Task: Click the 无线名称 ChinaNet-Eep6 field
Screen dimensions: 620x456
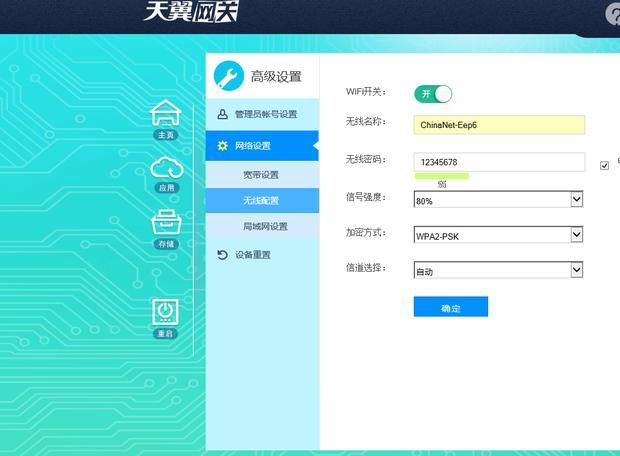Action: point(499,125)
